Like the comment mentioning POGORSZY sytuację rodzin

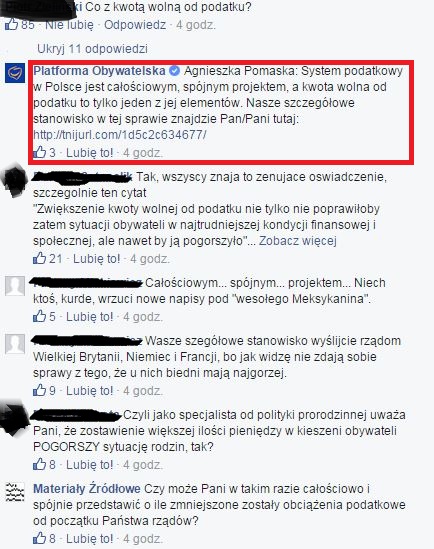tap(90, 465)
